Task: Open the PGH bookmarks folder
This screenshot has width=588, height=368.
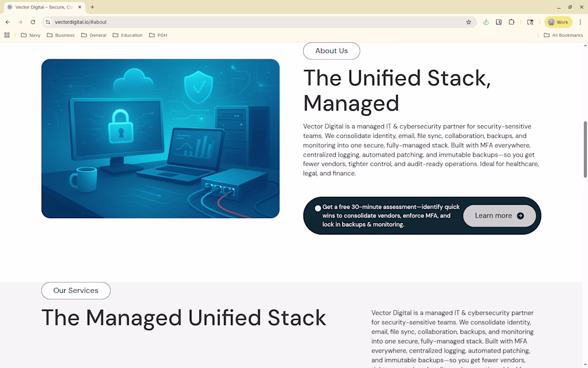Action: point(158,35)
